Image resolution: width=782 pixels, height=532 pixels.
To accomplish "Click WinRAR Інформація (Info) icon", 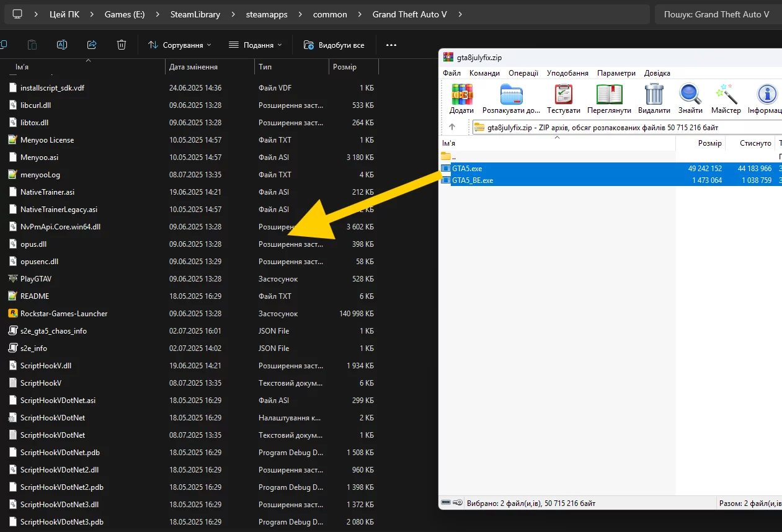I will coord(767,94).
